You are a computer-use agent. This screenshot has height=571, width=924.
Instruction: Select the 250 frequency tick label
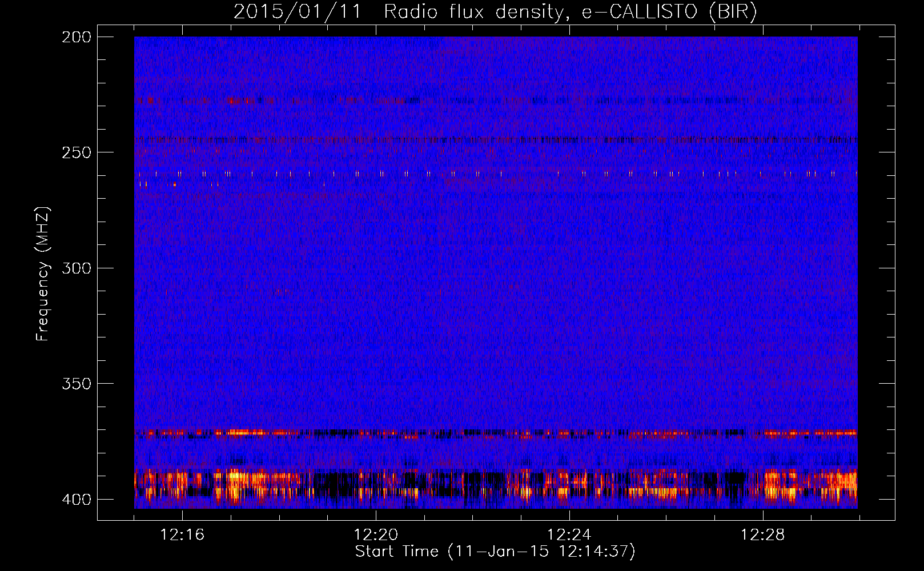(x=76, y=152)
